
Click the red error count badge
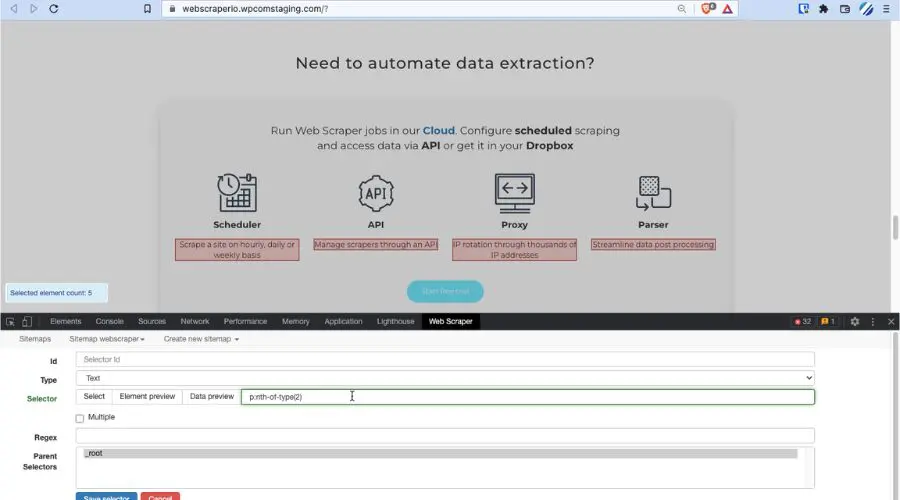click(x=802, y=321)
